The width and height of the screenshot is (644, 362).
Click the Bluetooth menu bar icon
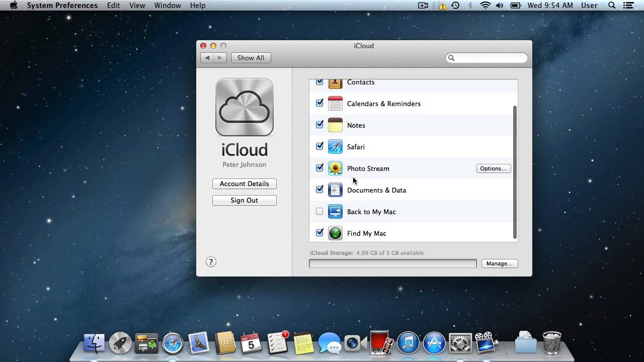tap(470, 6)
